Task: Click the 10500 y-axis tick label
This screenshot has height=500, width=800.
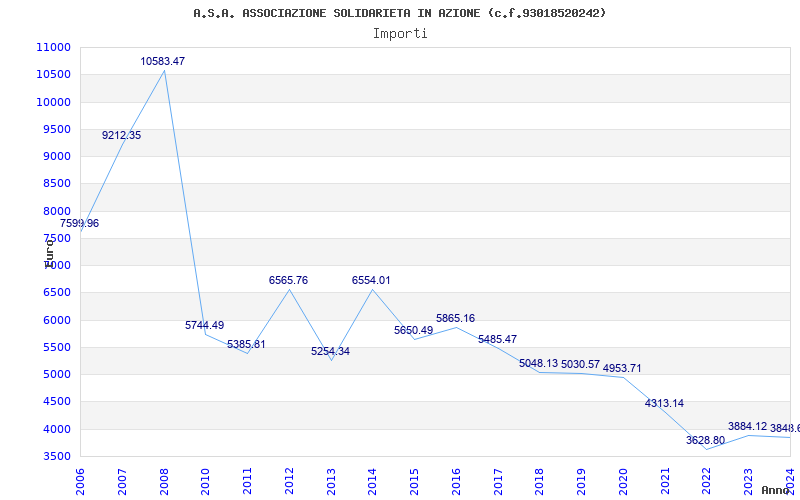Action: click(54, 74)
